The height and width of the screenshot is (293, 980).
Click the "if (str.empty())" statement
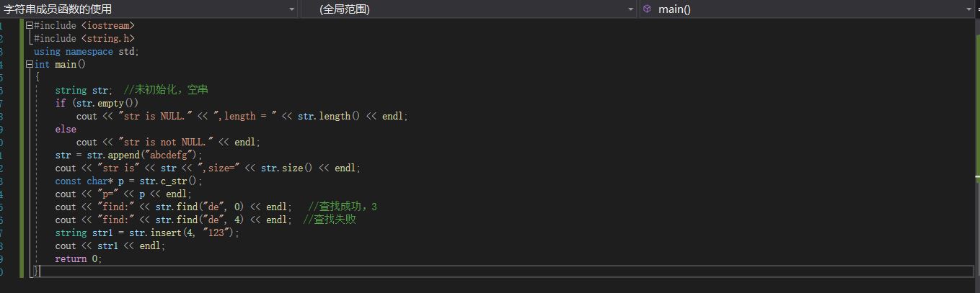point(97,103)
